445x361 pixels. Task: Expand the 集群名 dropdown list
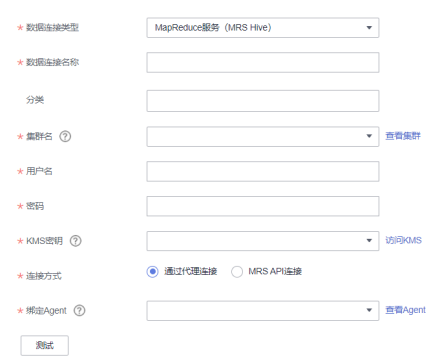pos(263,136)
